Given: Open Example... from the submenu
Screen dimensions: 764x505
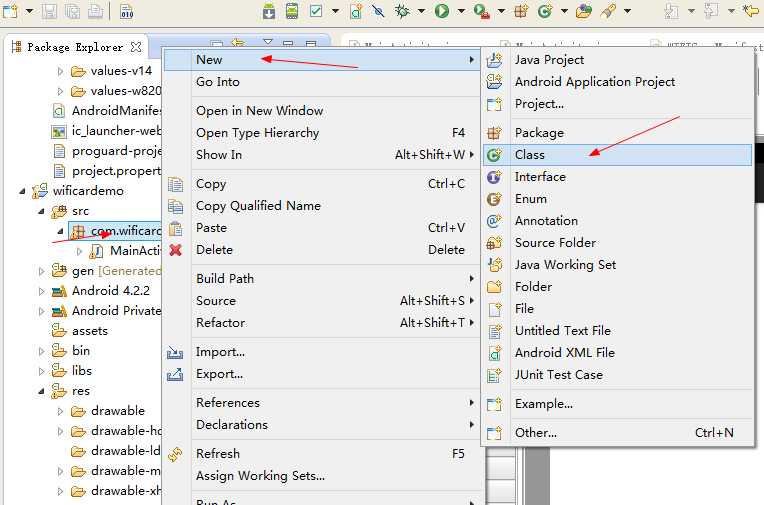Looking at the screenshot, I should point(617,404).
